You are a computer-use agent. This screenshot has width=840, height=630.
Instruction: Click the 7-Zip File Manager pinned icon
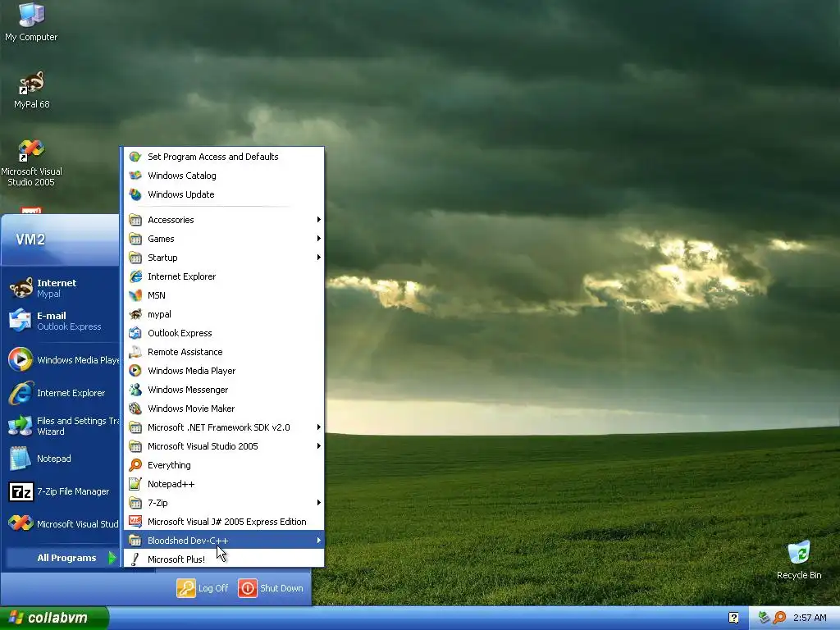(21, 491)
